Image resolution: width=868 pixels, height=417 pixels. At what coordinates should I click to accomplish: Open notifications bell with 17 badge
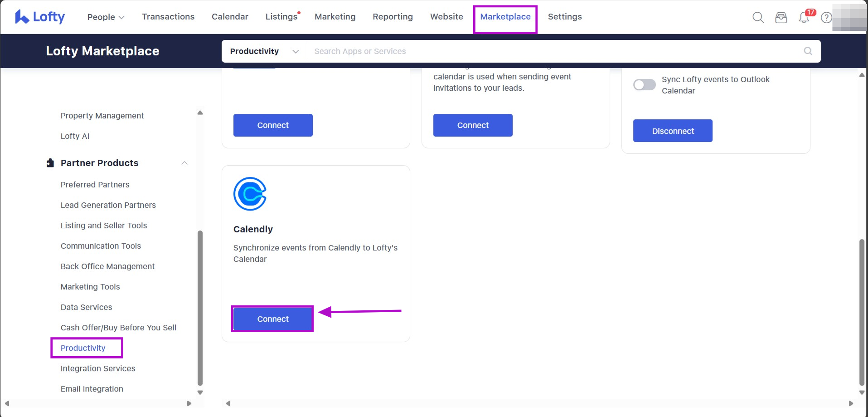click(x=804, y=18)
